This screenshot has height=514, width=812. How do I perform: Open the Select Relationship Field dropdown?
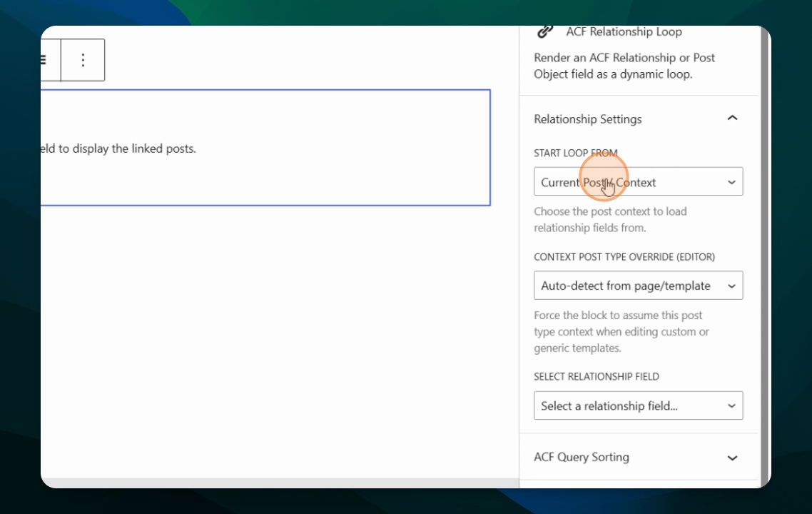point(639,405)
